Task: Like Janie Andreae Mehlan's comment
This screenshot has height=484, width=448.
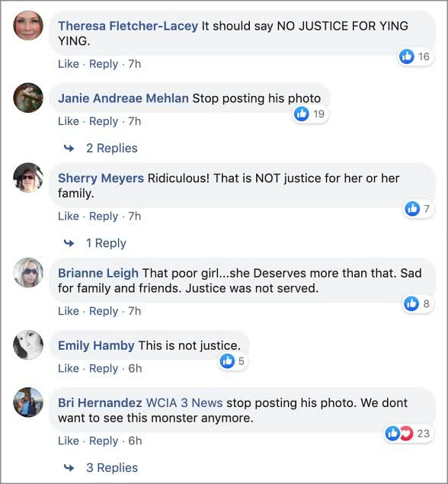Action: (69, 121)
